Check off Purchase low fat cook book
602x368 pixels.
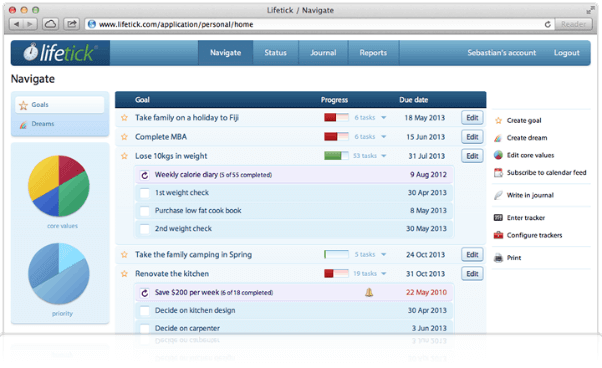(x=145, y=211)
